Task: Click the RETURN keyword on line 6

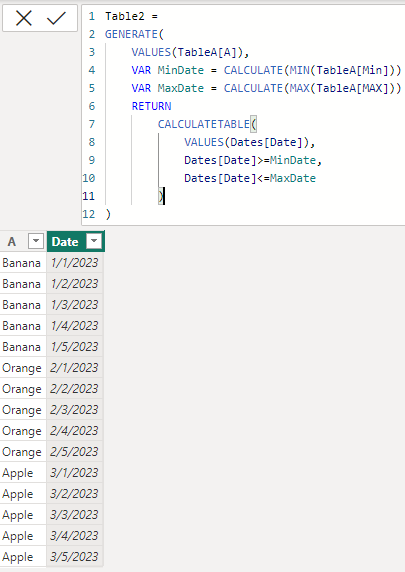Action: click(x=151, y=106)
